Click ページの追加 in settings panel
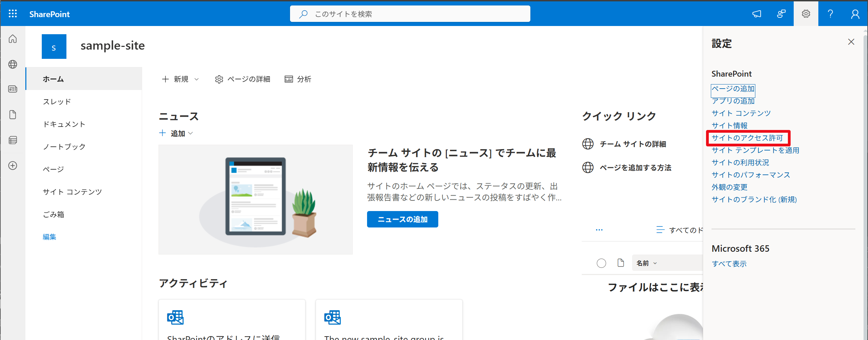Viewport: 868px width, 340px height. pos(733,89)
